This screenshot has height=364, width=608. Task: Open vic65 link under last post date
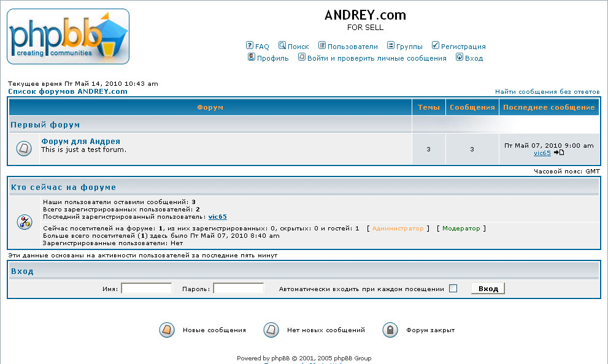[x=542, y=153]
